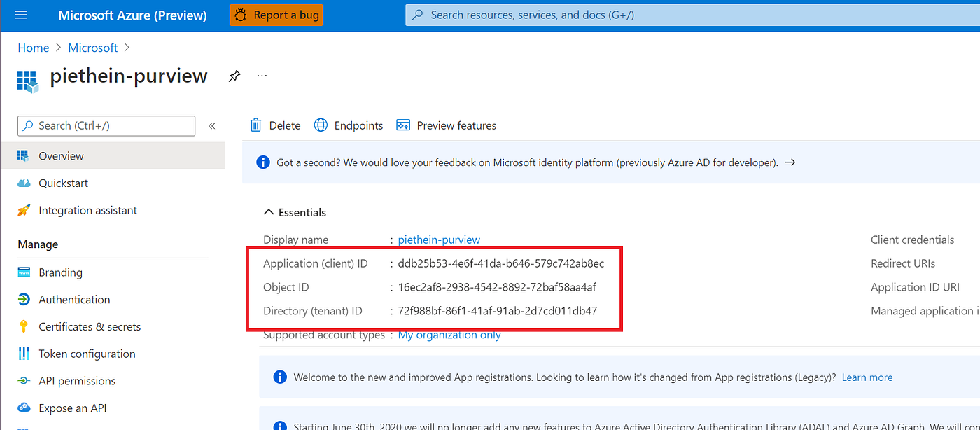Focus the sidebar Search (Ctrl+/) box
Screen dimensions: 980x430
coord(106,126)
